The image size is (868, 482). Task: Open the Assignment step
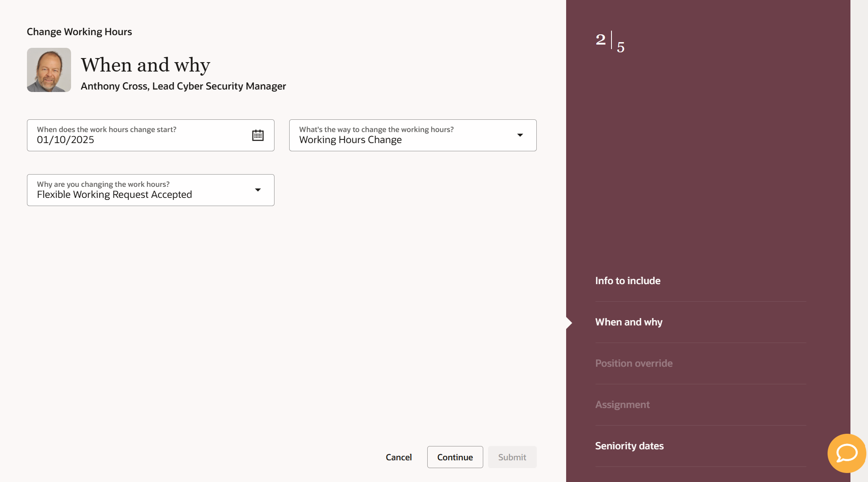622,405
